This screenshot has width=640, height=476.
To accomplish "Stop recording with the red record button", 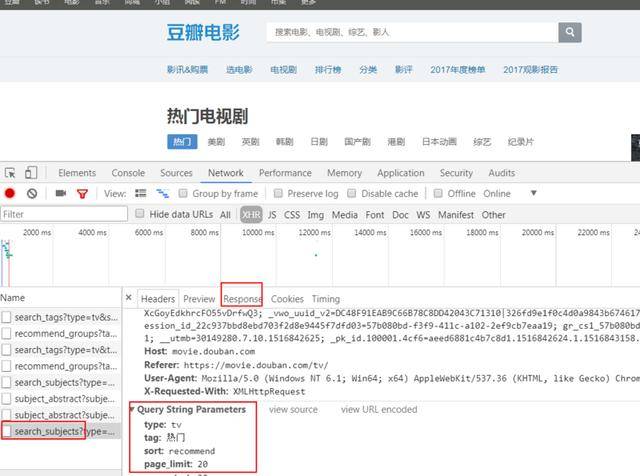I will point(10,193).
